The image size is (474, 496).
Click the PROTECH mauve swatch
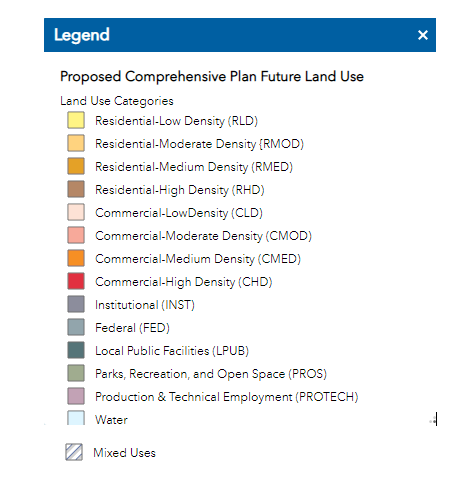76,396
